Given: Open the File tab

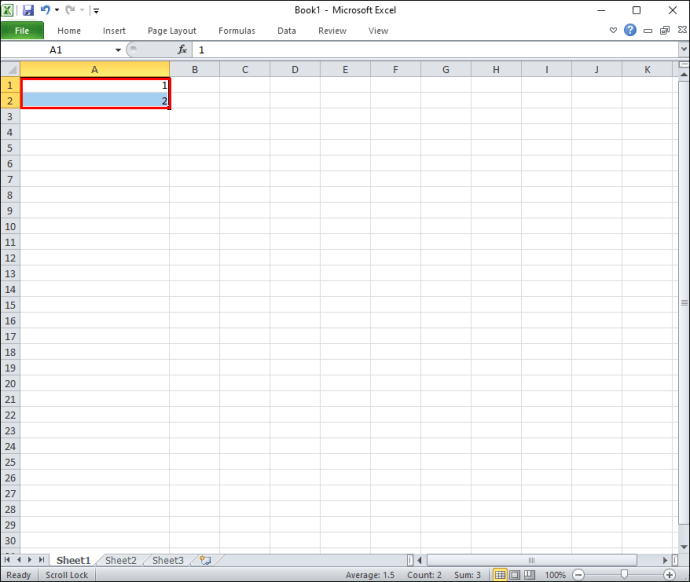Looking at the screenshot, I should pos(22,30).
